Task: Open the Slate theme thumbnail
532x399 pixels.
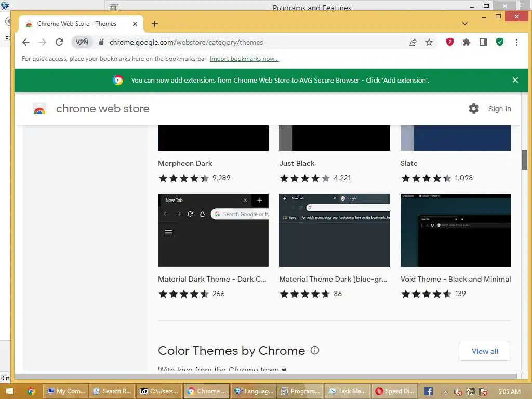Action: point(456,138)
